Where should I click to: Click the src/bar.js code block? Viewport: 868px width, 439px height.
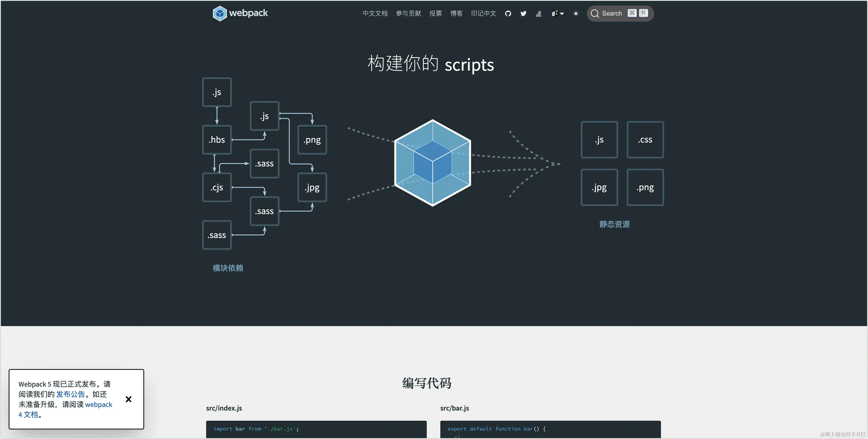tap(550, 429)
